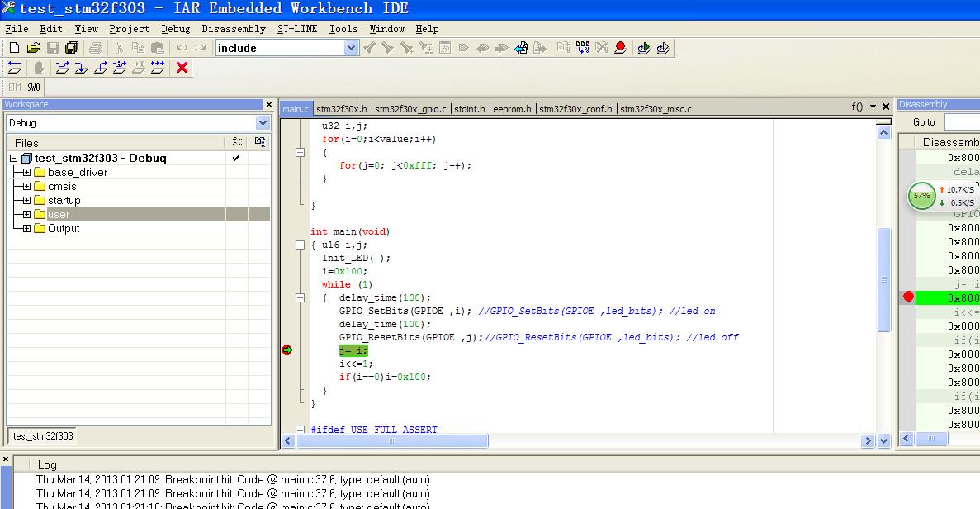Select the user folder row

pos(139,215)
